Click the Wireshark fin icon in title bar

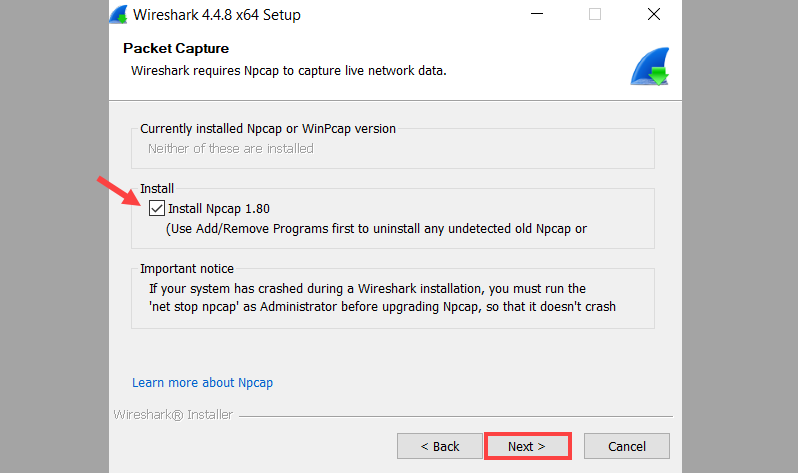(119, 14)
